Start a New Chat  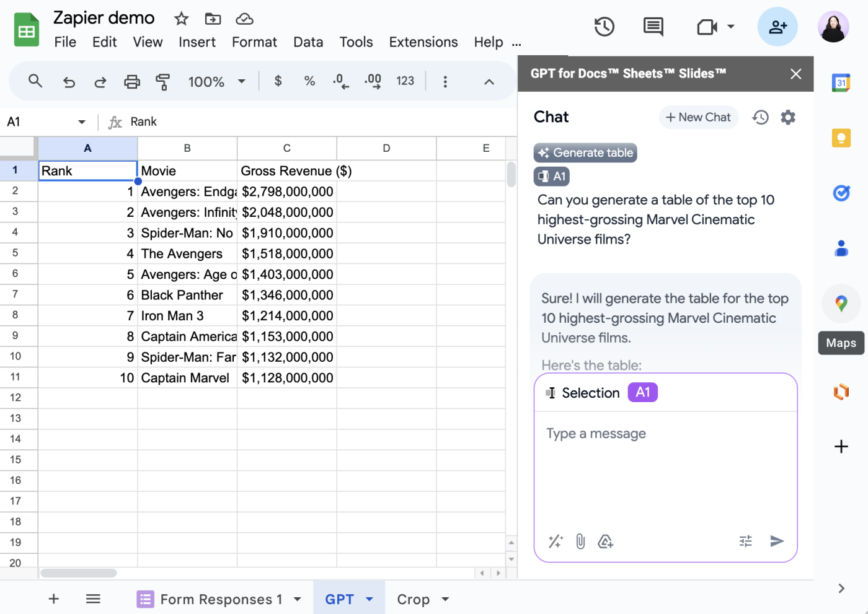pos(698,117)
